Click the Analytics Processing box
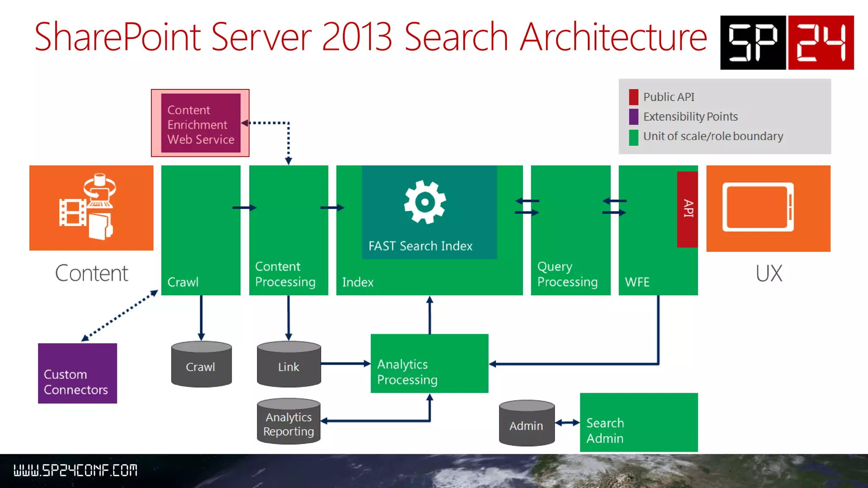The image size is (868, 488). coord(429,363)
